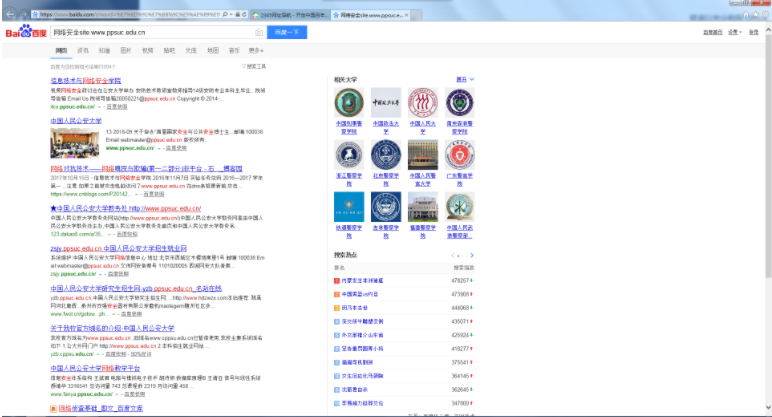Click the page's vertical scrollbar thumb

click(x=768, y=155)
